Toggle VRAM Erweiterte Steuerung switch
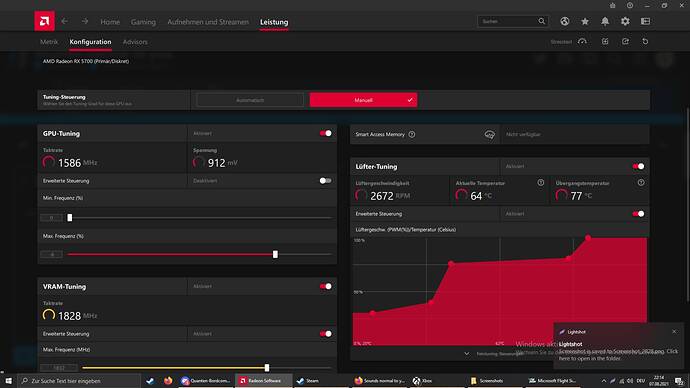This screenshot has height=388, width=690. click(326, 334)
